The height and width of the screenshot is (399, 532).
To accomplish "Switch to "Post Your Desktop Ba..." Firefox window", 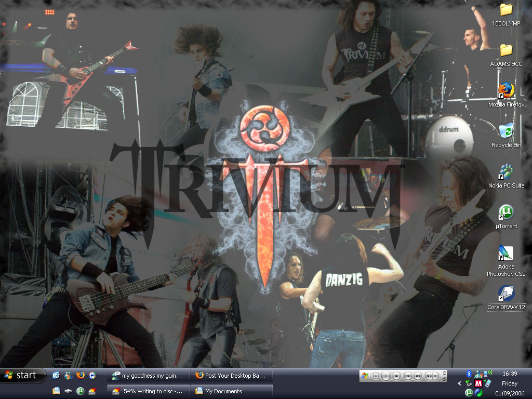I will pos(231,376).
